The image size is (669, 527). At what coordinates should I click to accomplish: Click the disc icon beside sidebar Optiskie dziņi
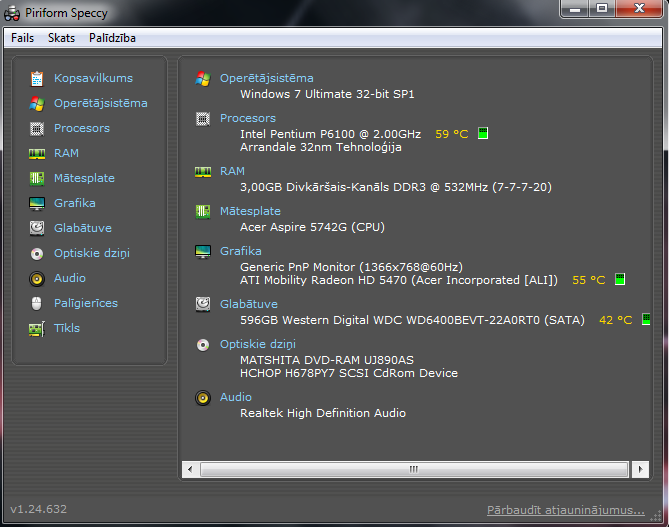pos(37,254)
